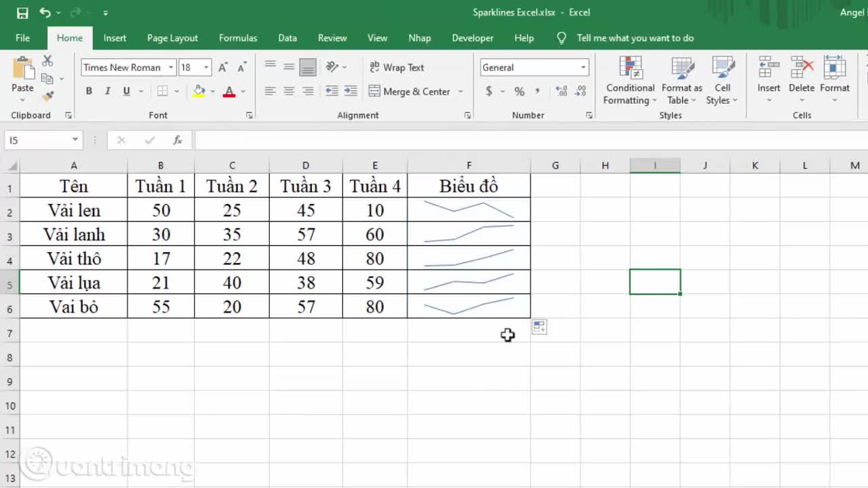Open the General number format dropdown
868x488 pixels.
(x=583, y=67)
